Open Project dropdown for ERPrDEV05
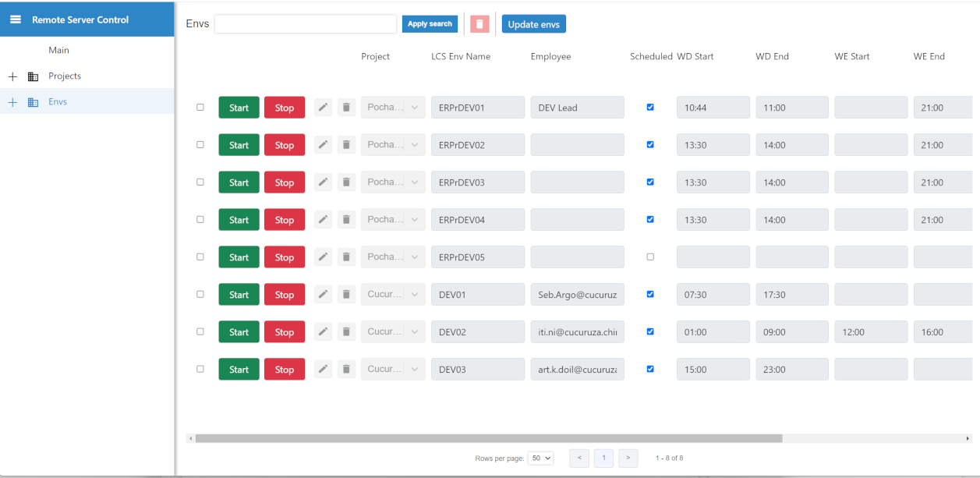This screenshot has width=980, height=478. coord(393,257)
